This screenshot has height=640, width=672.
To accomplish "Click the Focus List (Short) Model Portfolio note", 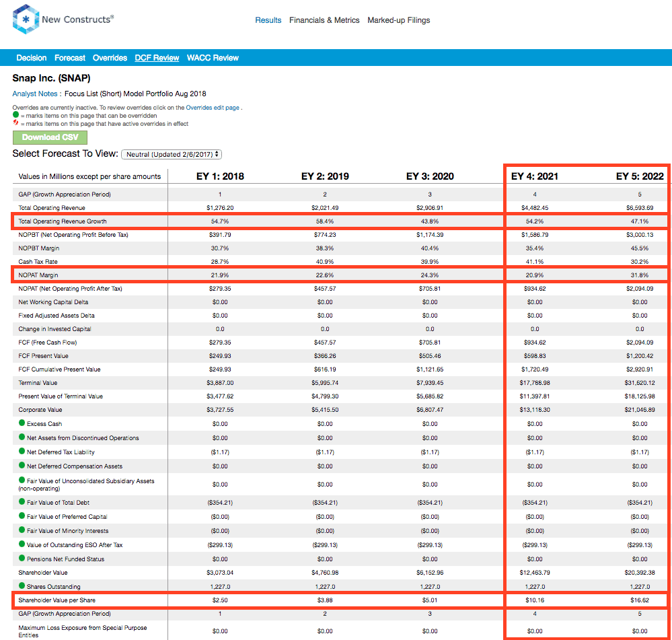I will (x=135, y=94).
